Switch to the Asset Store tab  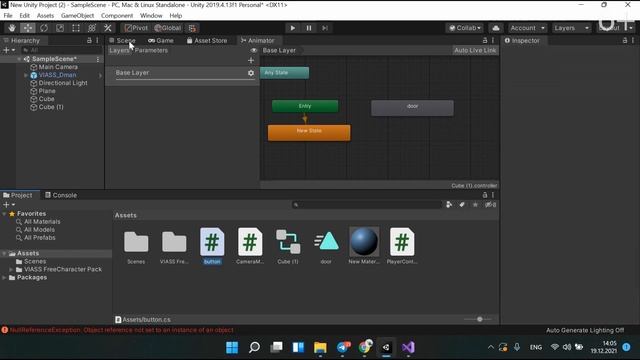207,40
